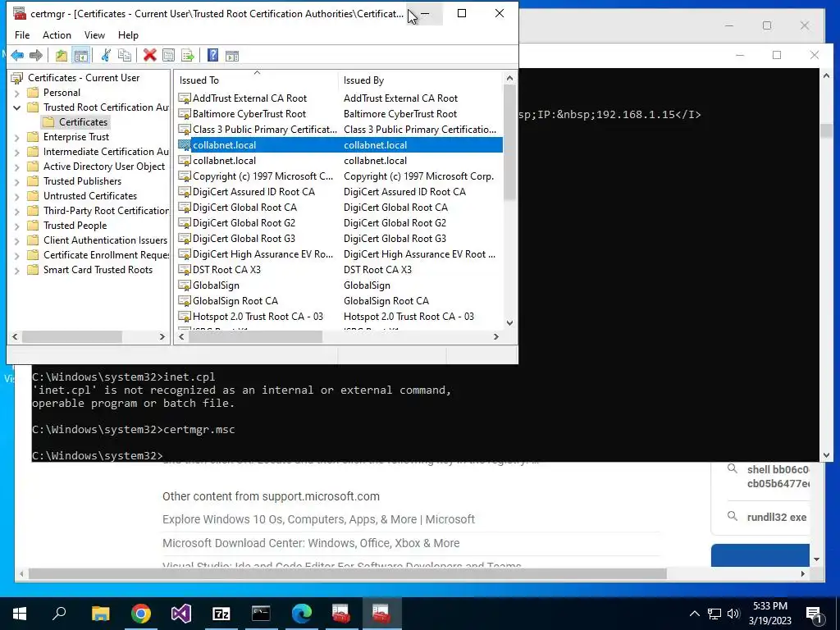Open 'Explore Windows 10 Os, Computers' browser link
Image resolution: width=840 pixels, height=630 pixels.
318,519
